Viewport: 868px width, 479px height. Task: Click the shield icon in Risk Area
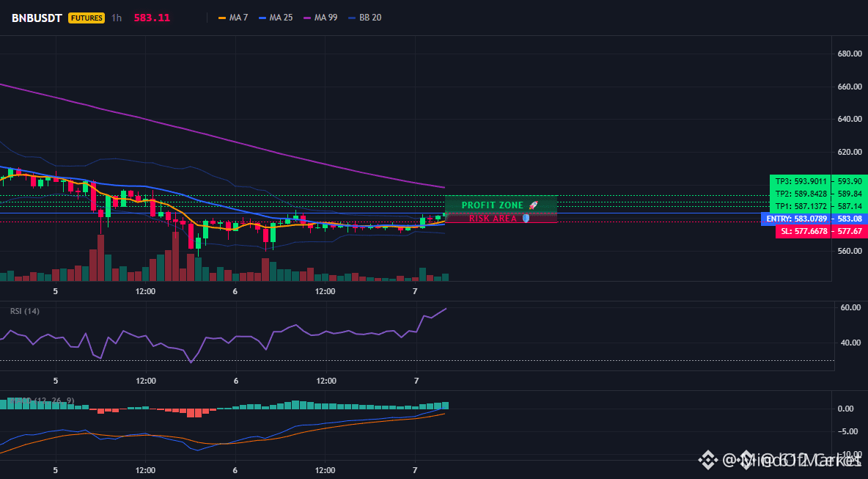pos(526,218)
